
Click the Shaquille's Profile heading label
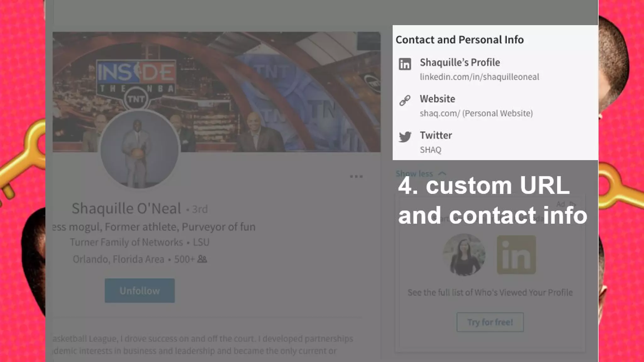(460, 63)
